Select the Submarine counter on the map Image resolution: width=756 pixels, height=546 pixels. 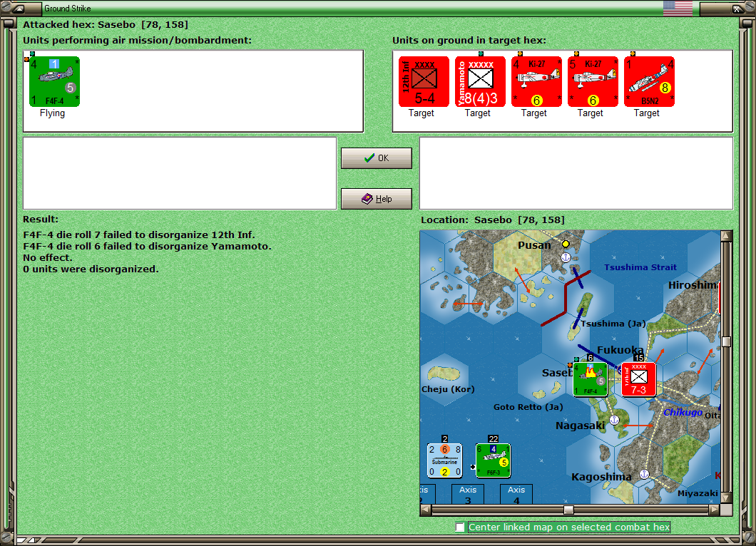click(444, 460)
